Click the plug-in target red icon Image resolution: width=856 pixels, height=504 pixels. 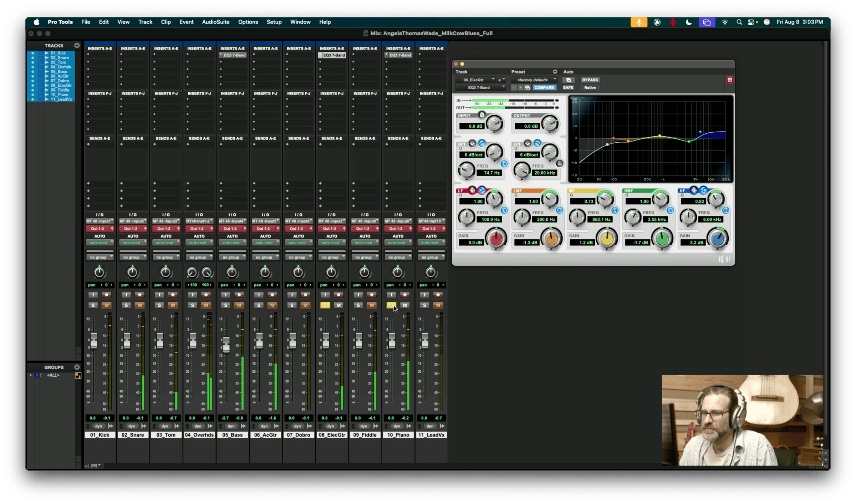(729, 80)
